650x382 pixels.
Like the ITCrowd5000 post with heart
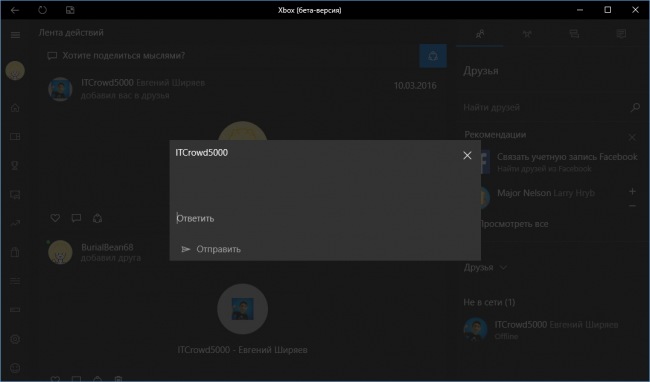tap(55, 218)
